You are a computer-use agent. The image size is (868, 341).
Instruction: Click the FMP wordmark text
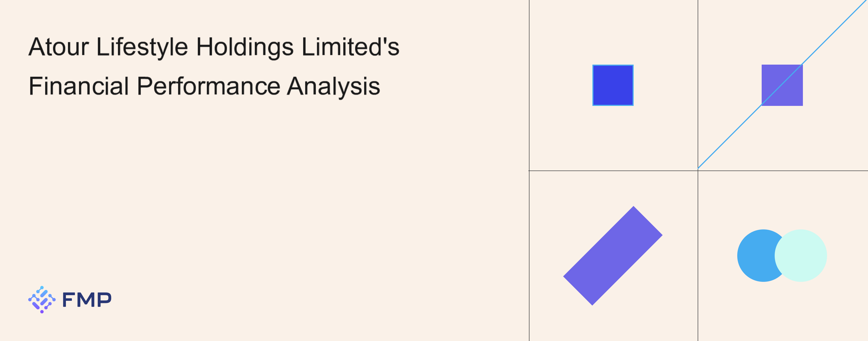87,300
